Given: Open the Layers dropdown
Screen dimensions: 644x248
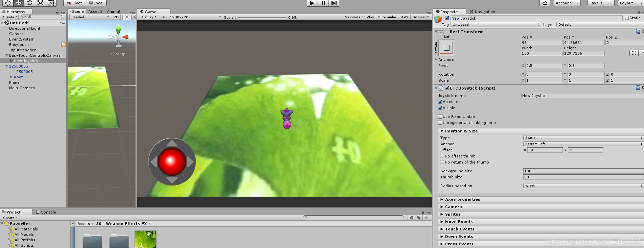Looking at the screenshot, I should [601, 3].
